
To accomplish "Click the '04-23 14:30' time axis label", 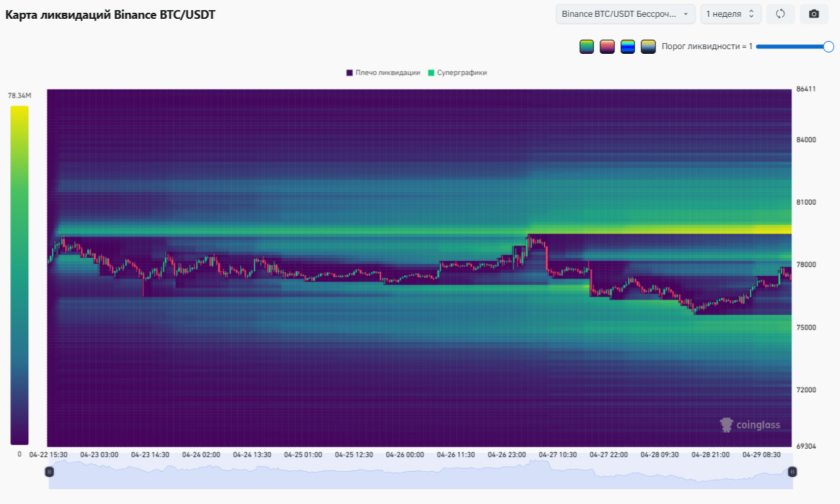I will coord(150,455).
